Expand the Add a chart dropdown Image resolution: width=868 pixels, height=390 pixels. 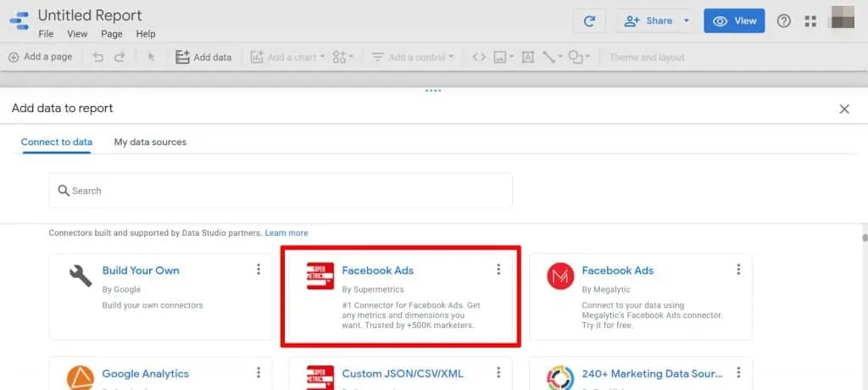coord(322,57)
